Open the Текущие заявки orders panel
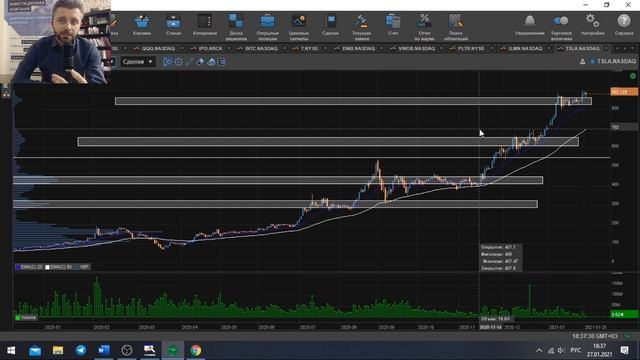This screenshot has width=640, height=360. [x=362, y=27]
